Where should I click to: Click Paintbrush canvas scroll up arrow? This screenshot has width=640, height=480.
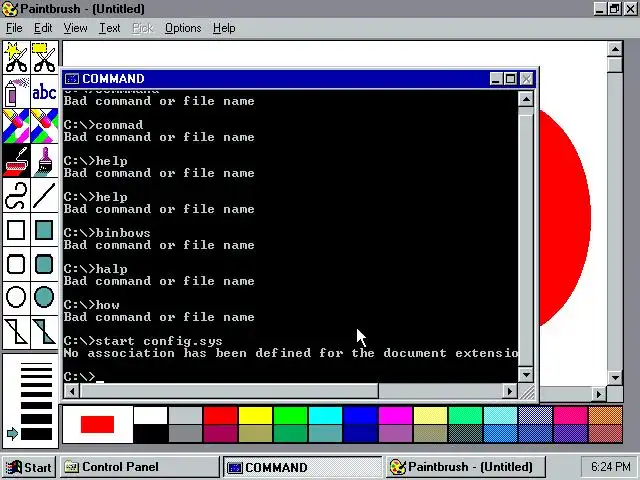click(615, 49)
